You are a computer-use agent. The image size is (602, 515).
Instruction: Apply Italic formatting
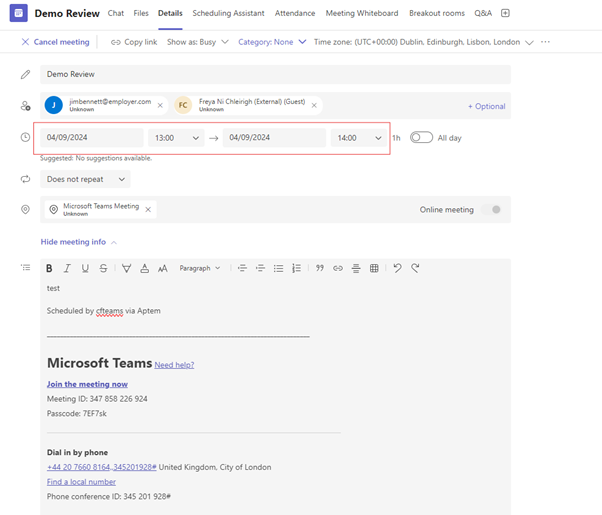click(x=67, y=268)
